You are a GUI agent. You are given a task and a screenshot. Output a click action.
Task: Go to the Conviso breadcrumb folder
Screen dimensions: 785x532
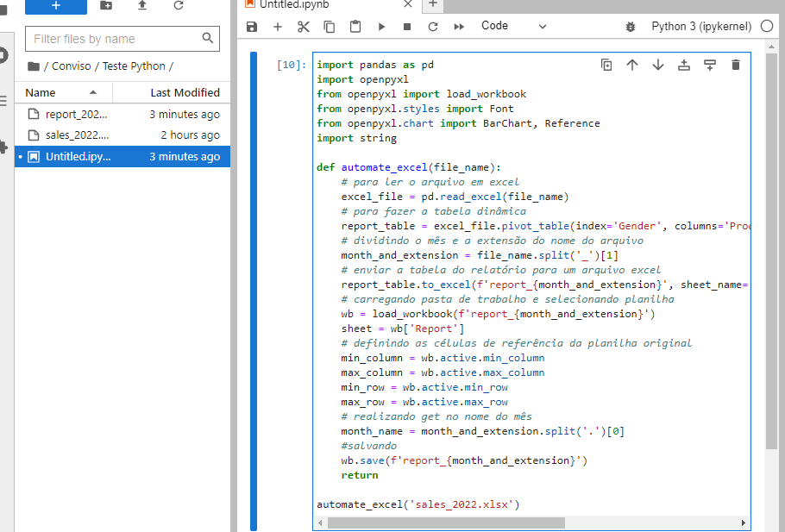tap(71, 66)
